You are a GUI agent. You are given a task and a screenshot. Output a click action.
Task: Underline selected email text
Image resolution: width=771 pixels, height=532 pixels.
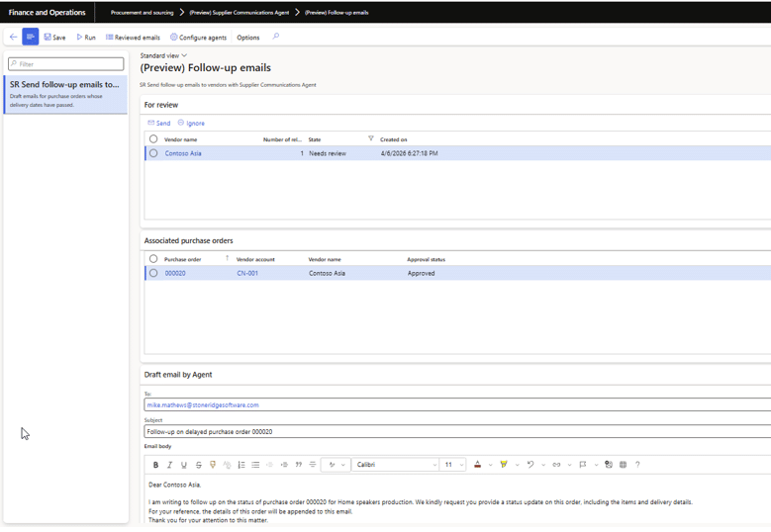pyautogui.click(x=184, y=465)
